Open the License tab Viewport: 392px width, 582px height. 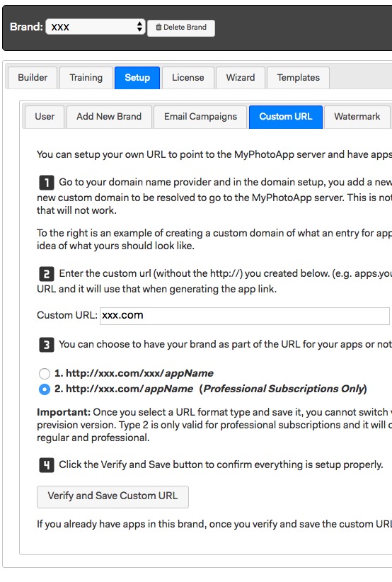(x=188, y=78)
